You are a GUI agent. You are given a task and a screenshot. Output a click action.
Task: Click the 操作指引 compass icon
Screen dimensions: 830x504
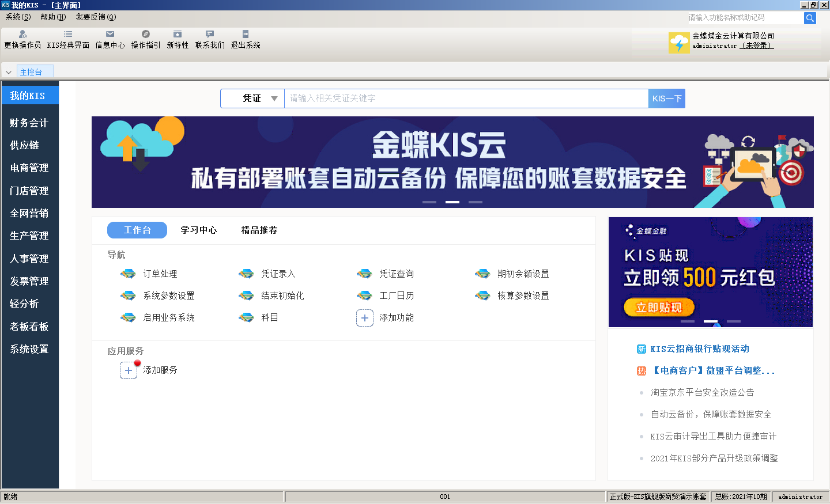tap(146, 34)
